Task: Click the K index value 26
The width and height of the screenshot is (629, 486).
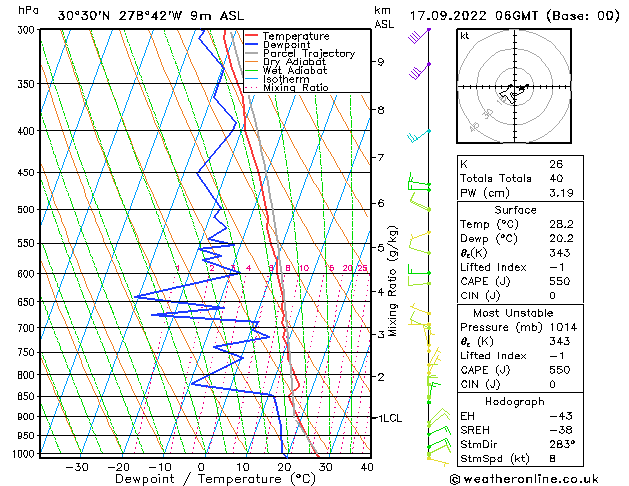Action: [x=556, y=164]
